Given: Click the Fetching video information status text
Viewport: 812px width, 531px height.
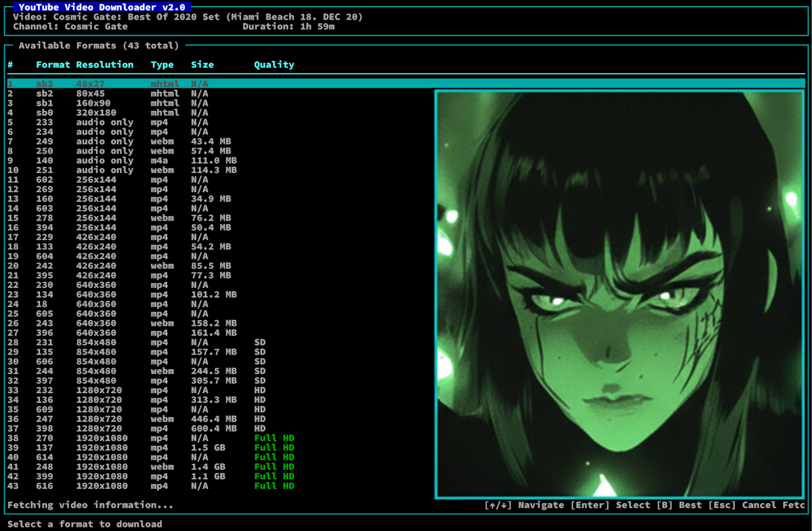Looking at the screenshot, I should pyautogui.click(x=91, y=505).
